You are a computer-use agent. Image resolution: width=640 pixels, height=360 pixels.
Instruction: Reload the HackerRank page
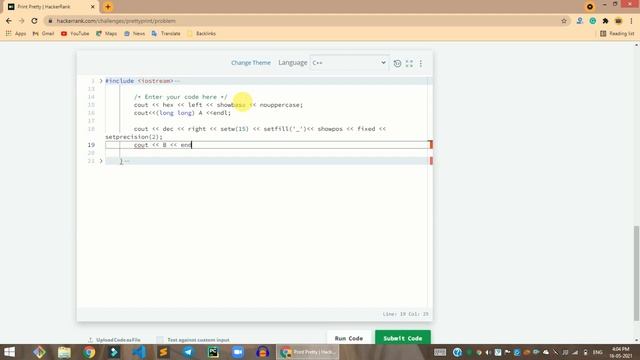[x=34, y=21]
